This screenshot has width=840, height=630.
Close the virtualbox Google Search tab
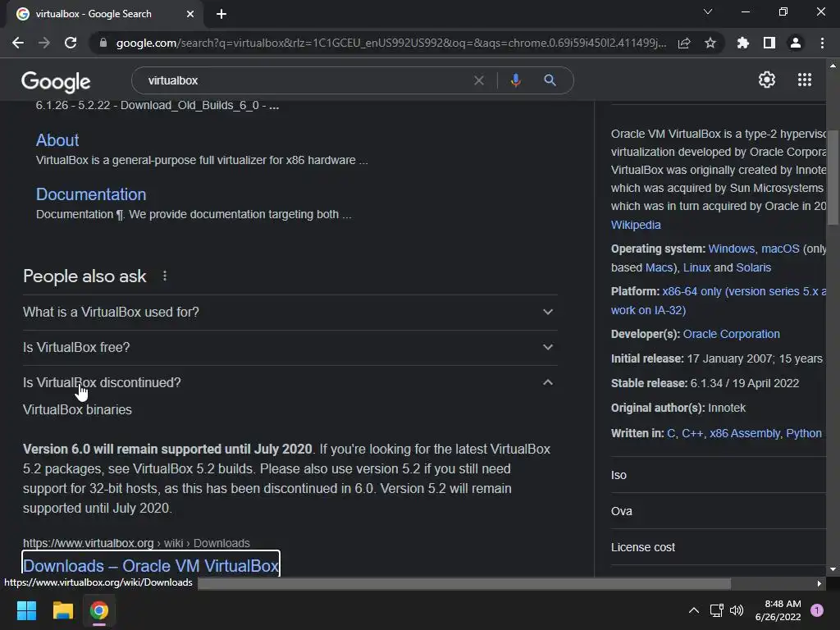pos(190,14)
